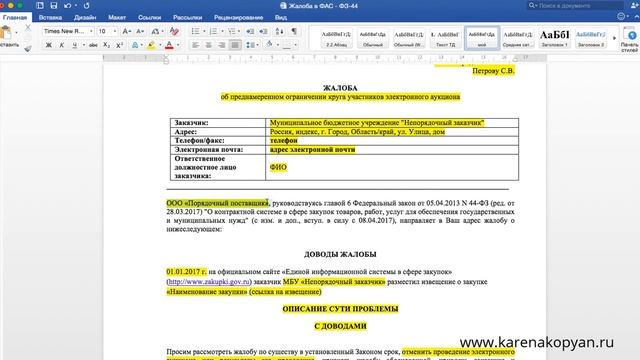Click the share user icon
The width and height of the screenshot is (640, 360).
pos(634,5)
